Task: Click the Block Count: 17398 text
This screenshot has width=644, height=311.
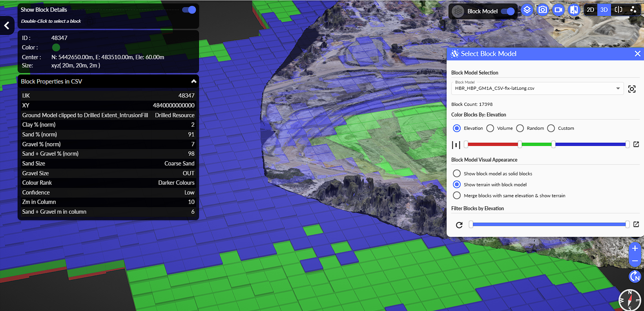Action: pos(472,104)
